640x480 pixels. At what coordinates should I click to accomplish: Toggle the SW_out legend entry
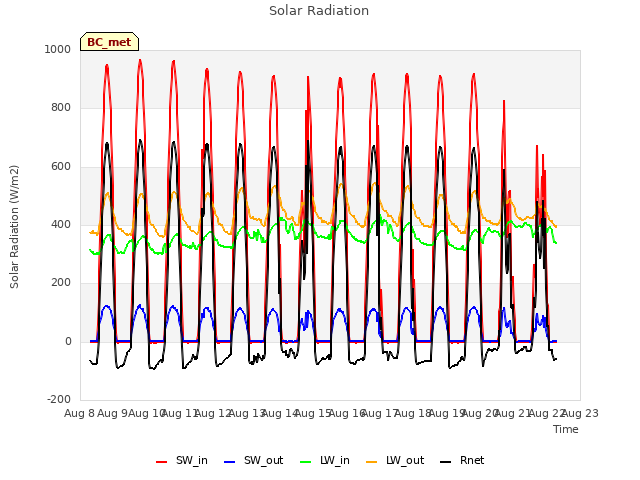[253, 461]
